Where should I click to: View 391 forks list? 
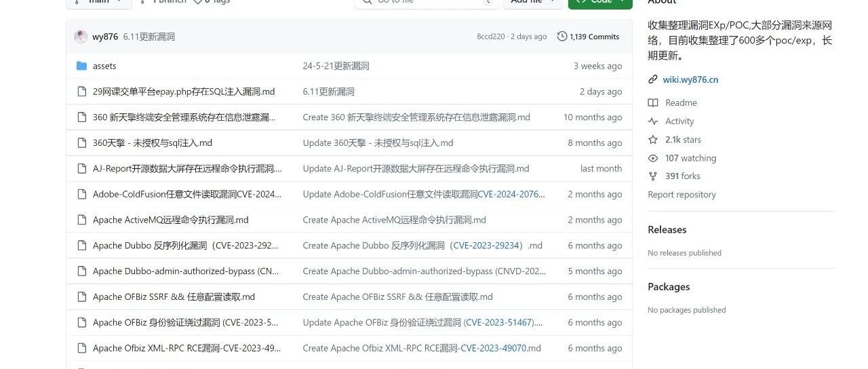[x=682, y=176]
